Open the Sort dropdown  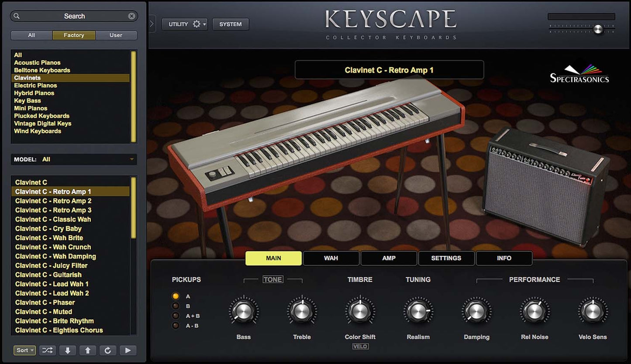tap(25, 350)
